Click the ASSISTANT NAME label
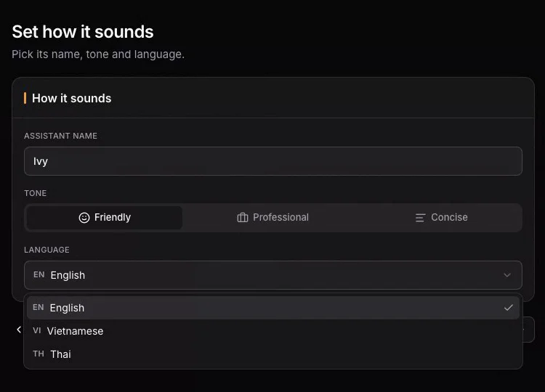Screen dimensions: 545x392 coord(60,136)
